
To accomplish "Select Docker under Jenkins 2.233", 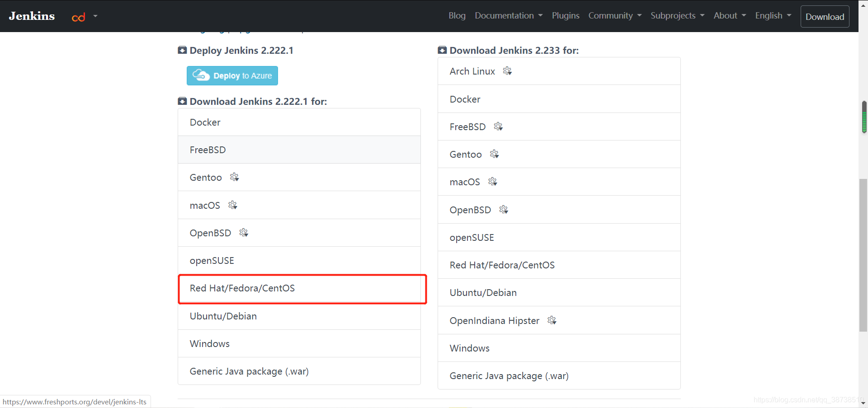I will click(559, 99).
